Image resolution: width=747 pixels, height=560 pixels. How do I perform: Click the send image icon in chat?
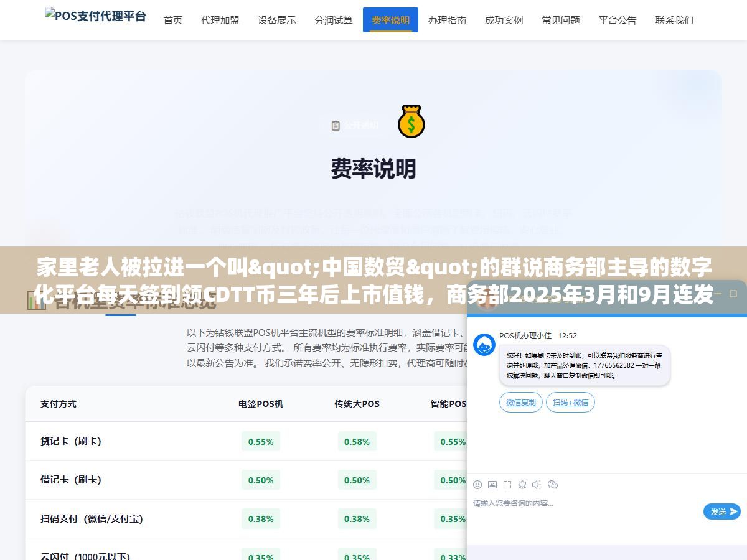tap(492, 484)
